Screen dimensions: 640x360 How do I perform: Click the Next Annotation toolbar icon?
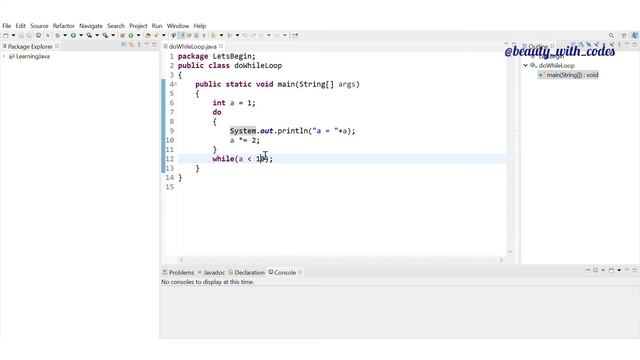point(213,36)
